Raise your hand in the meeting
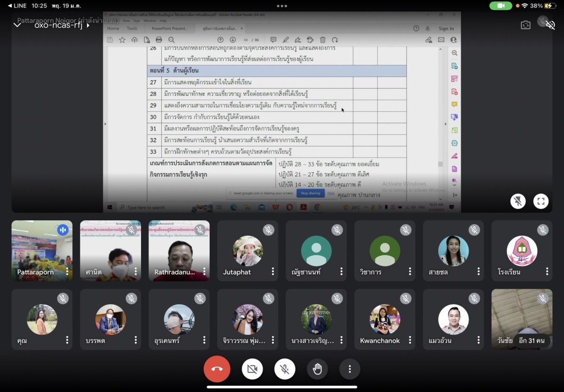 click(317, 369)
